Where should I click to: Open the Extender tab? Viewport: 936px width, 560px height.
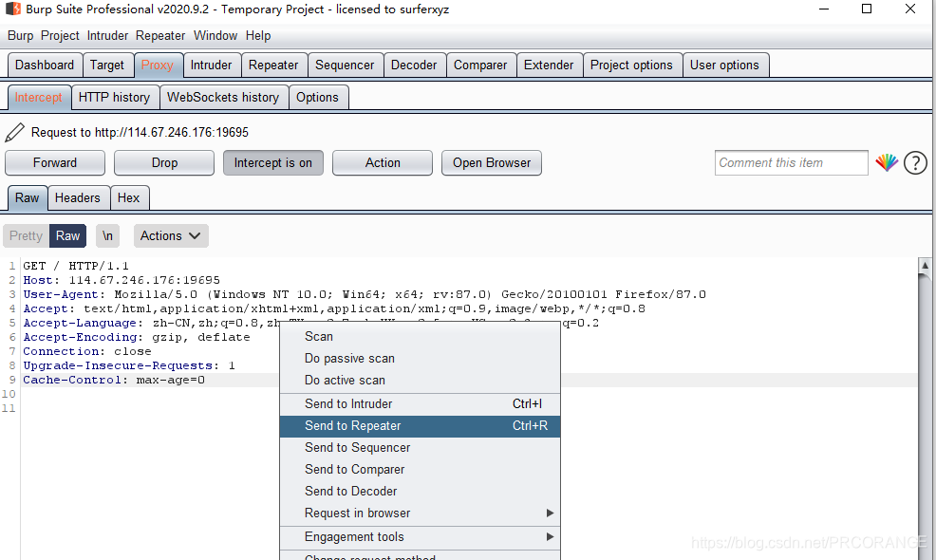tap(550, 65)
